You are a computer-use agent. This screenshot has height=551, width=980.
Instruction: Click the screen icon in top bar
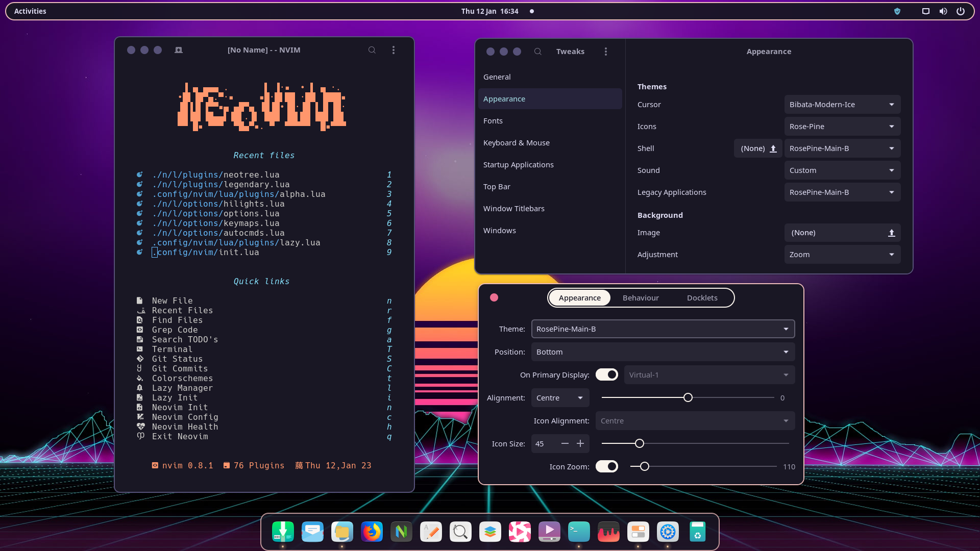pos(926,11)
